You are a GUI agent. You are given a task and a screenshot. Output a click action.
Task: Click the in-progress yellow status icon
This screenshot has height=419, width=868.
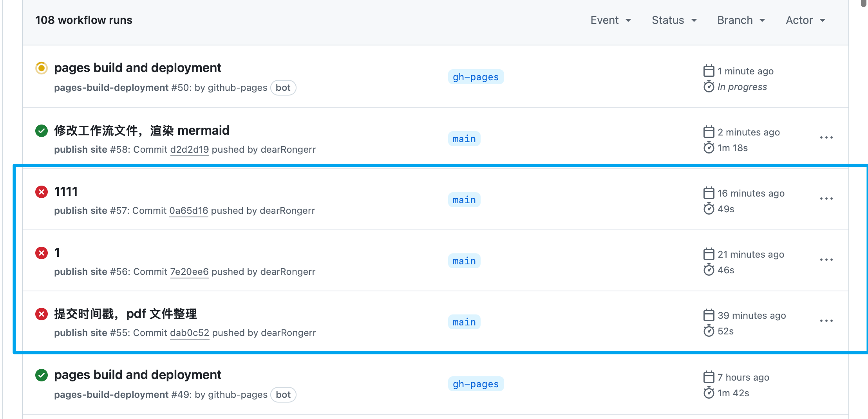pos(42,68)
